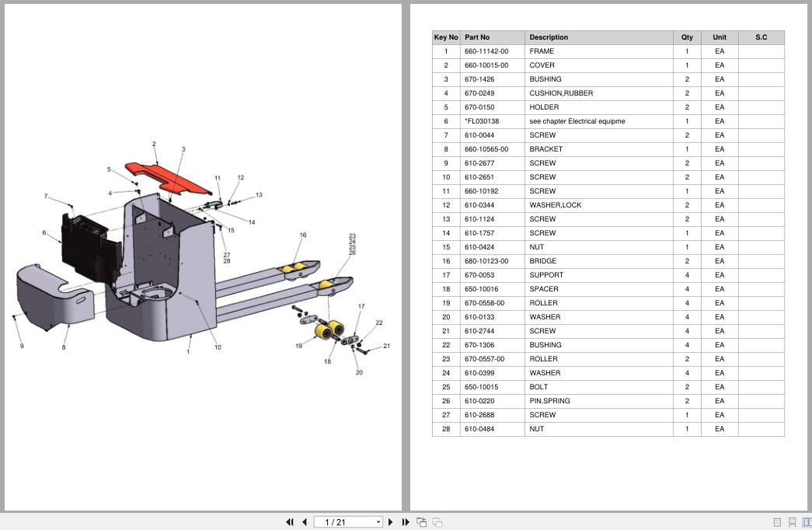Select part number 610-2651
The width and height of the screenshot is (812, 530).
pos(479,177)
